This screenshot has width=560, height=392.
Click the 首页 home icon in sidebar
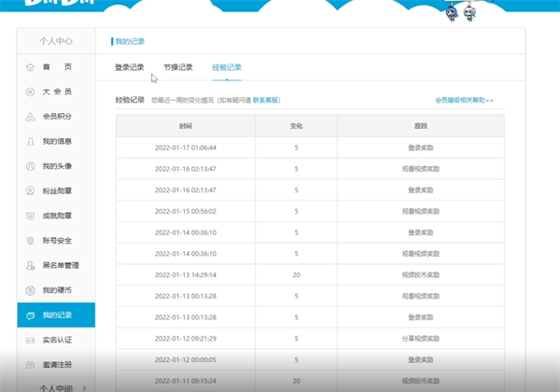[x=31, y=67]
